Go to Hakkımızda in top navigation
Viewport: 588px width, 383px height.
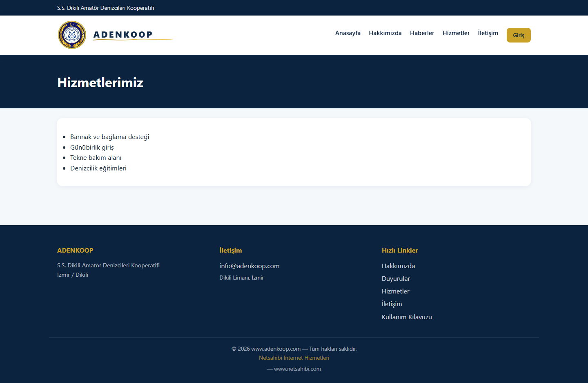click(x=385, y=33)
